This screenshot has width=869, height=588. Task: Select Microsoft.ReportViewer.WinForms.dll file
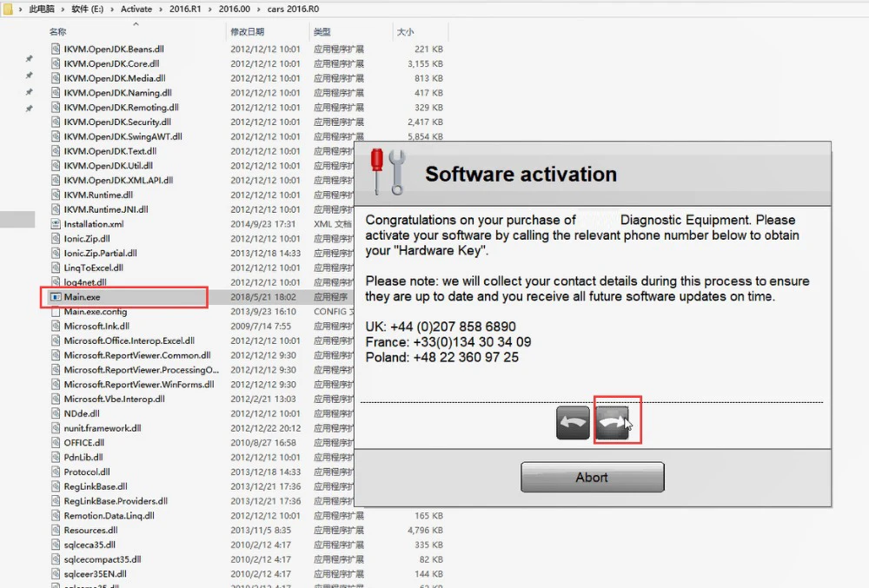pyautogui.click(x=138, y=384)
